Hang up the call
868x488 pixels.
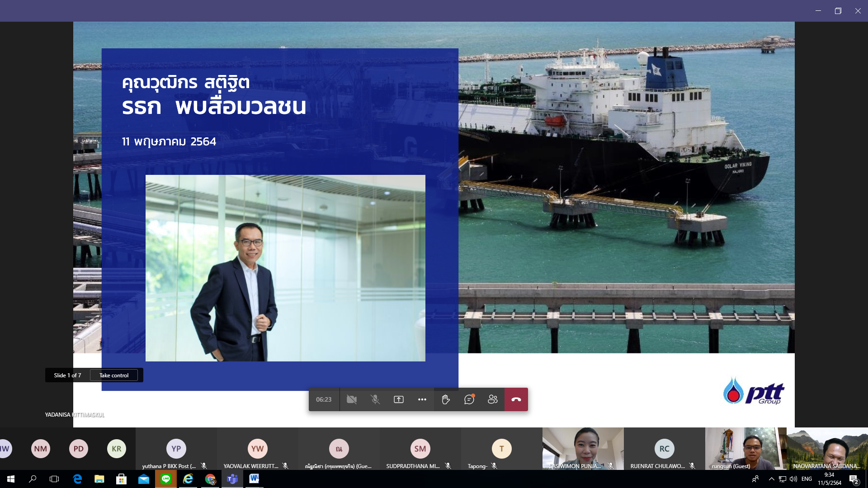click(x=516, y=399)
